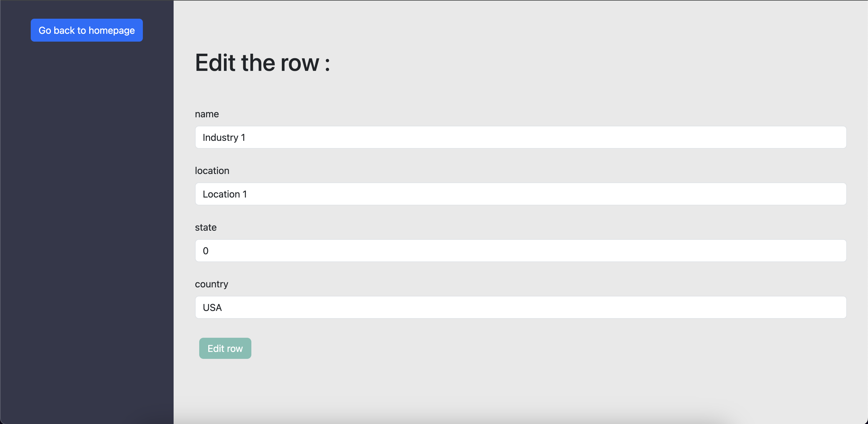868x424 pixels.
Task: Click the "0" value in state box
Action: (206, 251)
